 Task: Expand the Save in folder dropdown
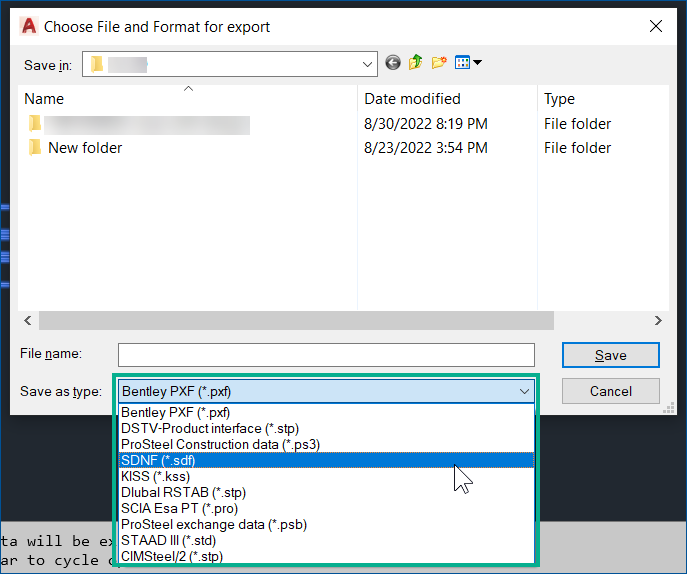click(x=367, y=64)
